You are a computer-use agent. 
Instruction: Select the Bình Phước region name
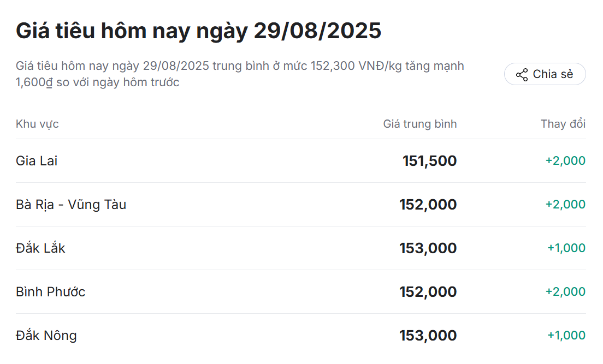tap(50, 292)
